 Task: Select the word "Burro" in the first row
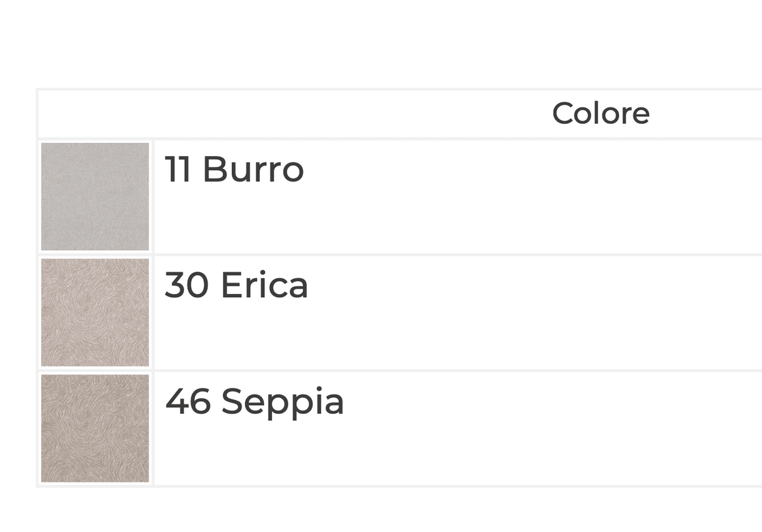click(253, 170)
